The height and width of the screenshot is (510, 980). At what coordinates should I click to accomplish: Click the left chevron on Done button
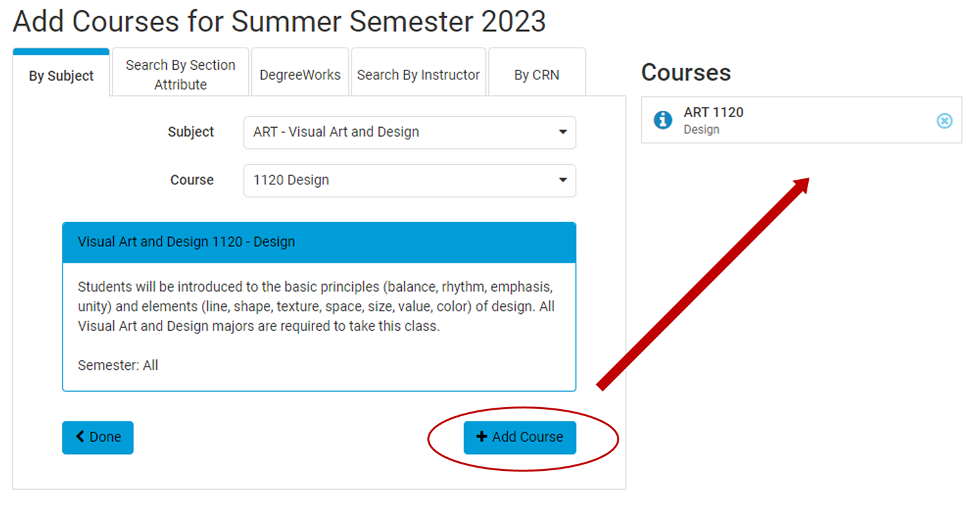(80, 436)
